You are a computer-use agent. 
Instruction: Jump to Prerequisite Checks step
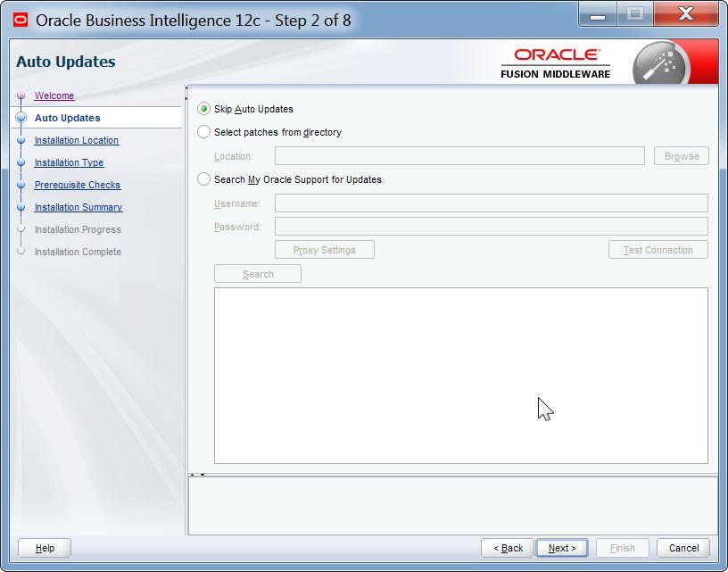[78, 185]
